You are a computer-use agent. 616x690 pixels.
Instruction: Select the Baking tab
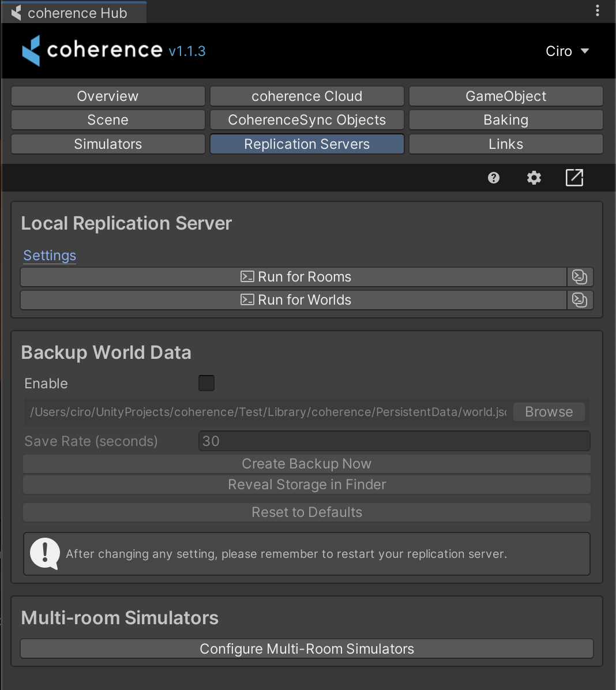pyautogui.click(x=506, y=120)
